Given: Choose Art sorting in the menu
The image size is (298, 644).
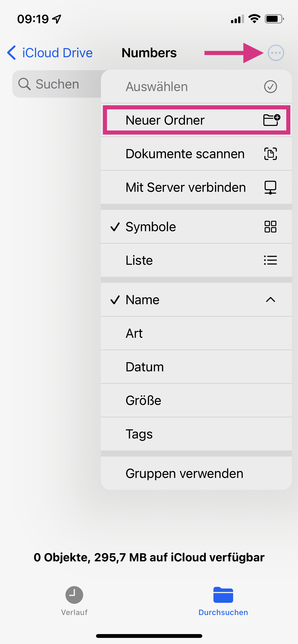Looking at the screenshot, I should pos(134,333).
